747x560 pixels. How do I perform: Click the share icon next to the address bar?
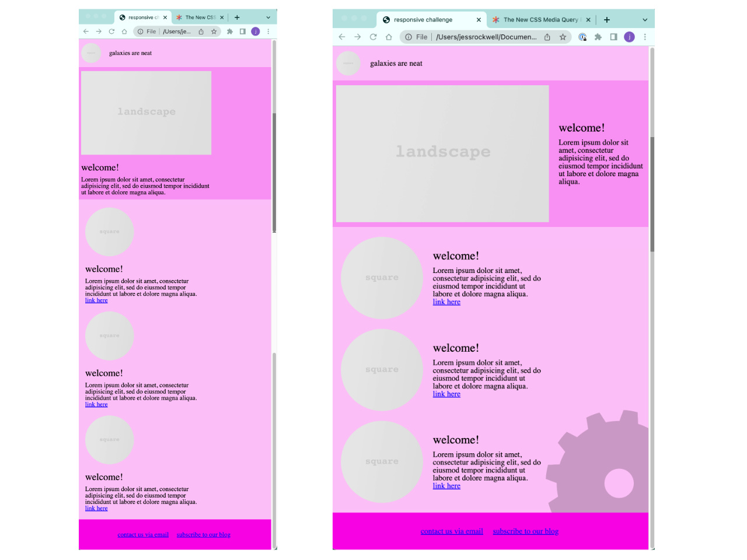(547, 37)
